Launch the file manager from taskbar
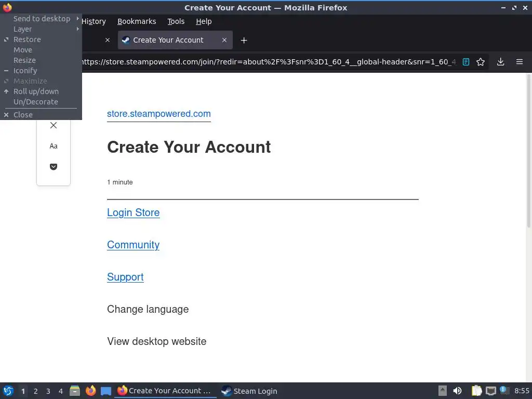532x399 pixels. (75, 391)
